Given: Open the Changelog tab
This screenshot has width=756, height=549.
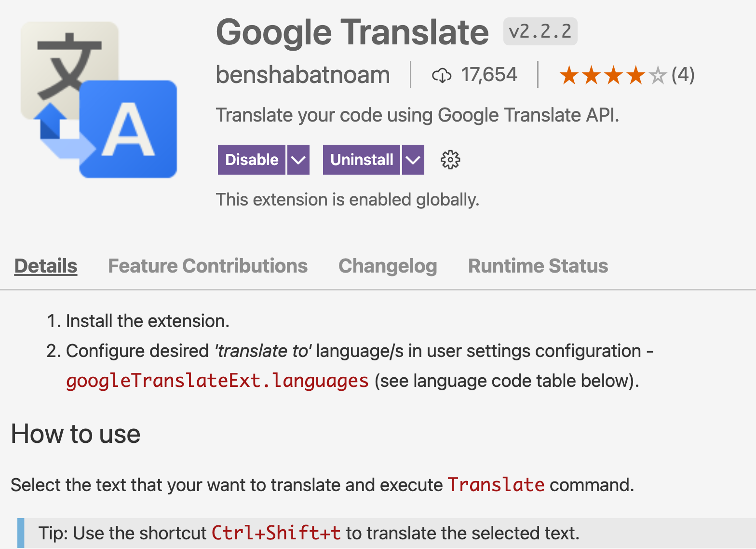Looking at the screenshot, I should (388, 266).
